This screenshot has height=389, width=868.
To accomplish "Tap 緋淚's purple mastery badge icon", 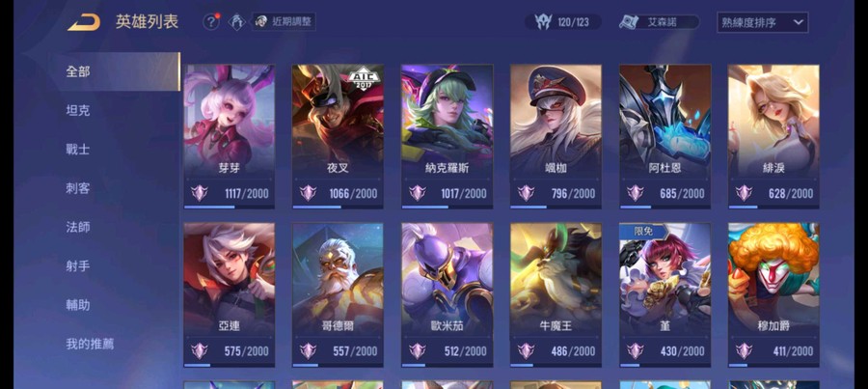I will point(744,193).
